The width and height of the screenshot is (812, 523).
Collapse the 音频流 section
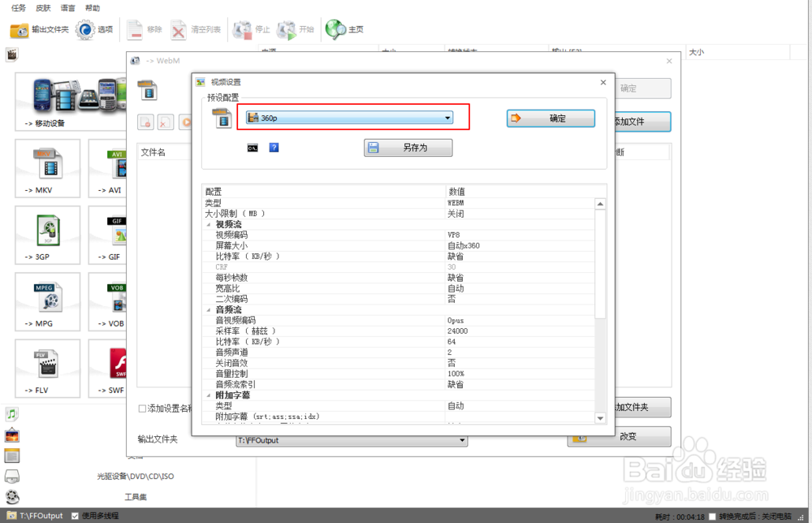[209, 310]
